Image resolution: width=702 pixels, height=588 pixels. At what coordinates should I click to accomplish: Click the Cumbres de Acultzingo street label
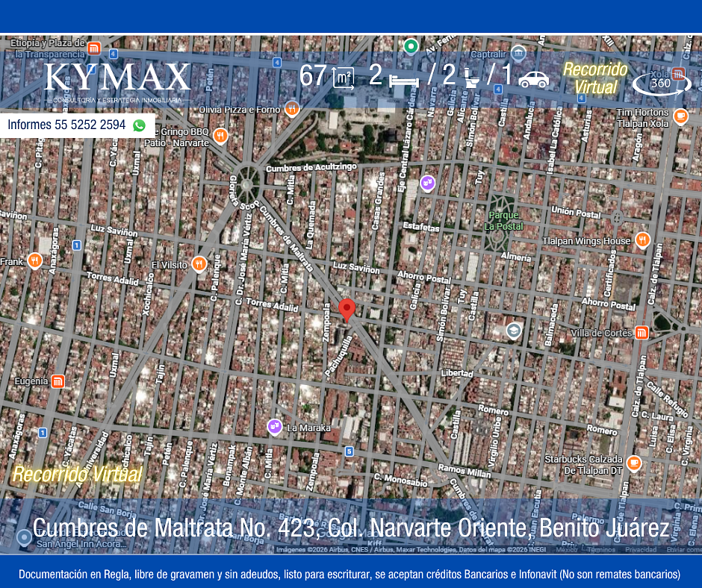tap(311, 167)
